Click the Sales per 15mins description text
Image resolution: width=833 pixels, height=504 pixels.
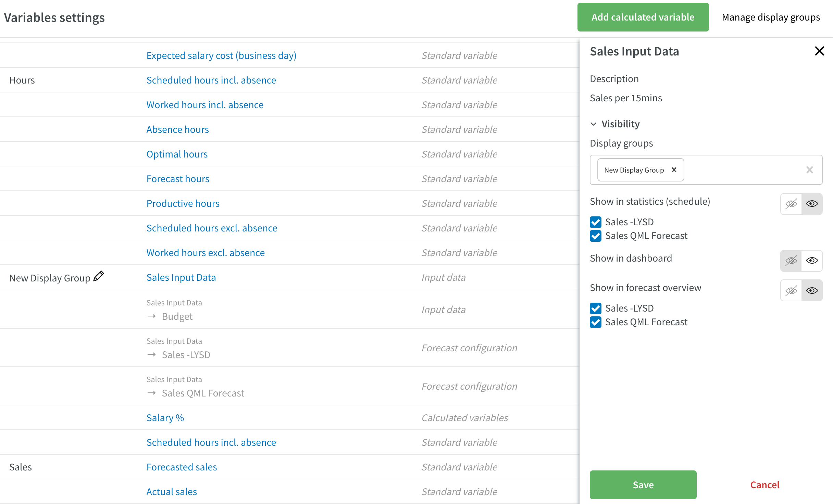626,98
